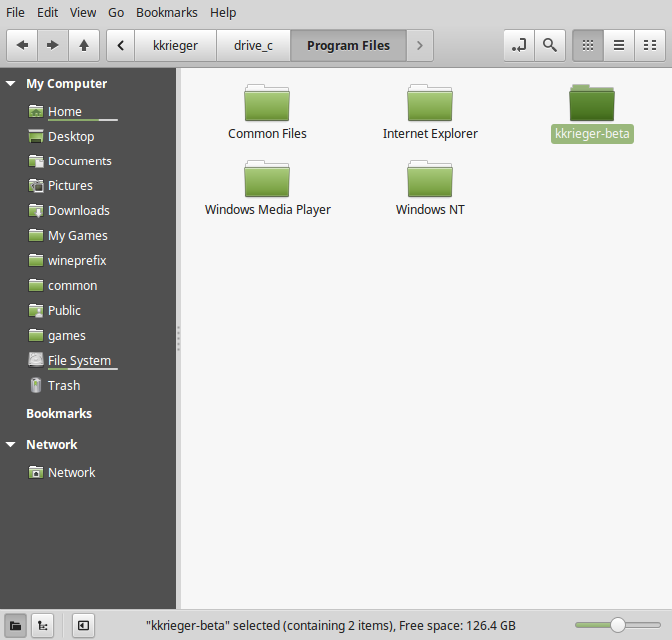This screenshot has height=640, width=672.
Task: Collapse the My Computer section
Action: [11, 83]
